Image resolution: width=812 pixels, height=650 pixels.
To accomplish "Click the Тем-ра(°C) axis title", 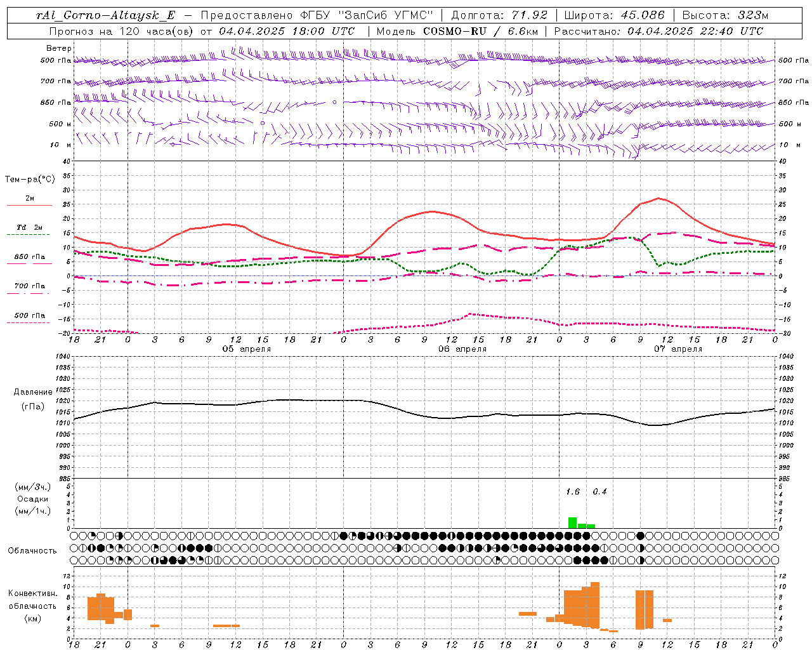I will pyautogui.click(x=30, y=180).
